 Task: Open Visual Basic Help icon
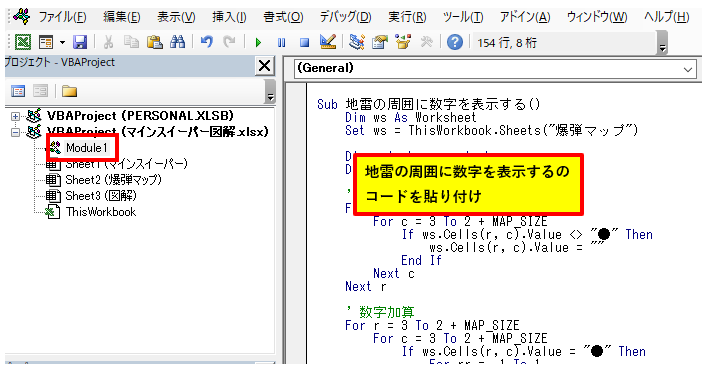point(454,42)
